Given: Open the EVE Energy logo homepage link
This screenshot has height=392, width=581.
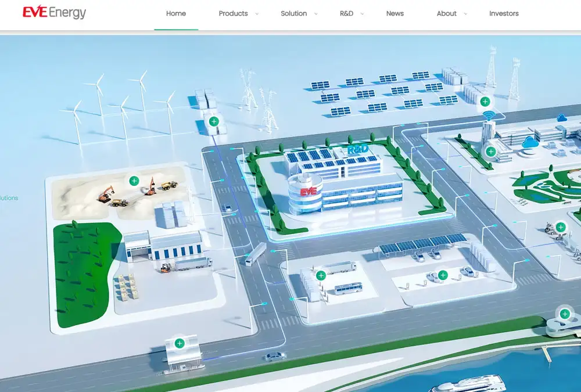Looking at the screenshot, I should point(54,13).
